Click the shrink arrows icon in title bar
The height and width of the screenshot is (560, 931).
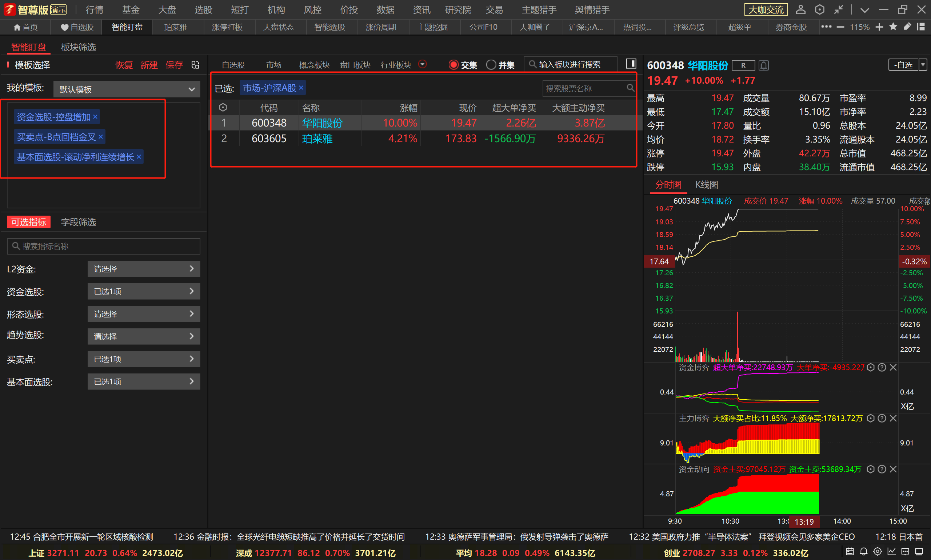838,9
